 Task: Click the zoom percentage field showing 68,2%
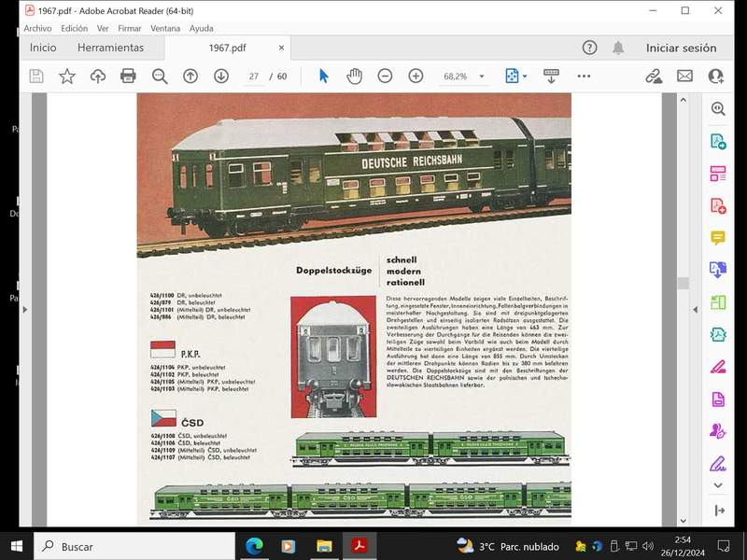coord(456,77)
